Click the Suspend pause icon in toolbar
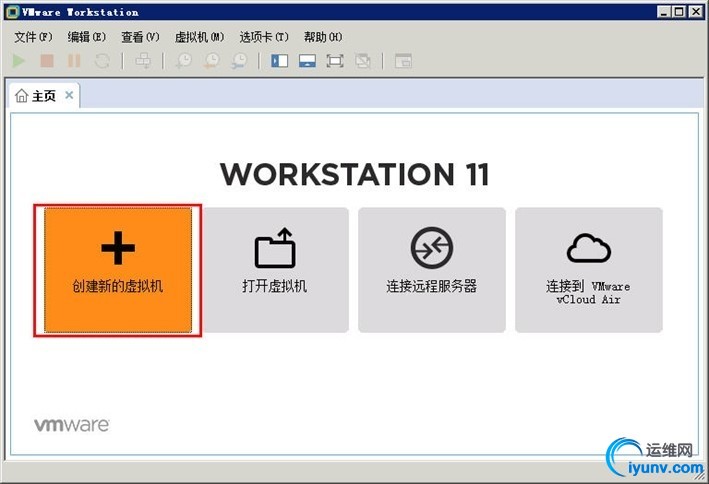This screenshot has height=484, width=709. coord(74,61)
